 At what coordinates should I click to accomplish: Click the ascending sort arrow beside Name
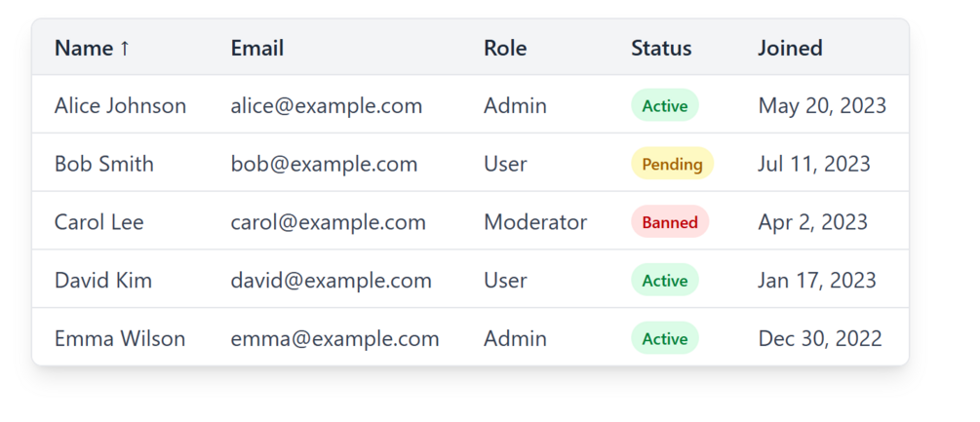click(x=125, y=48)
